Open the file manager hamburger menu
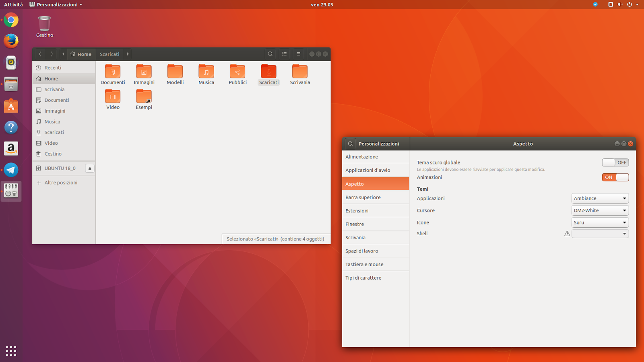Screen dimensions: 644x362 tap(298, 54)
